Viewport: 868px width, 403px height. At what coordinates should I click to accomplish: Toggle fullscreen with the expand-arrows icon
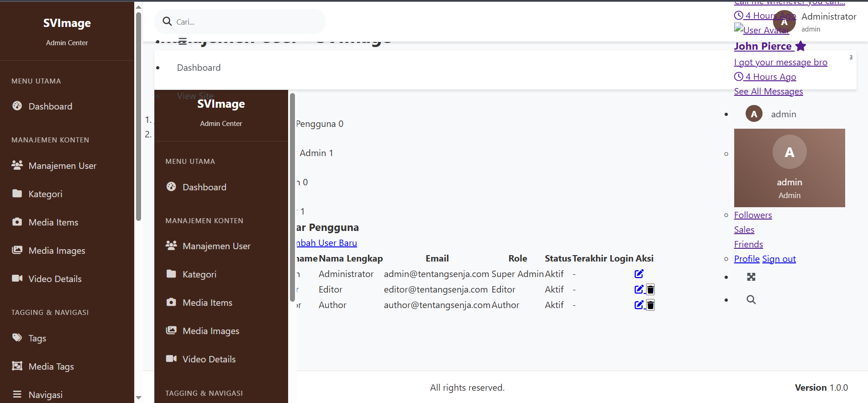751,277
